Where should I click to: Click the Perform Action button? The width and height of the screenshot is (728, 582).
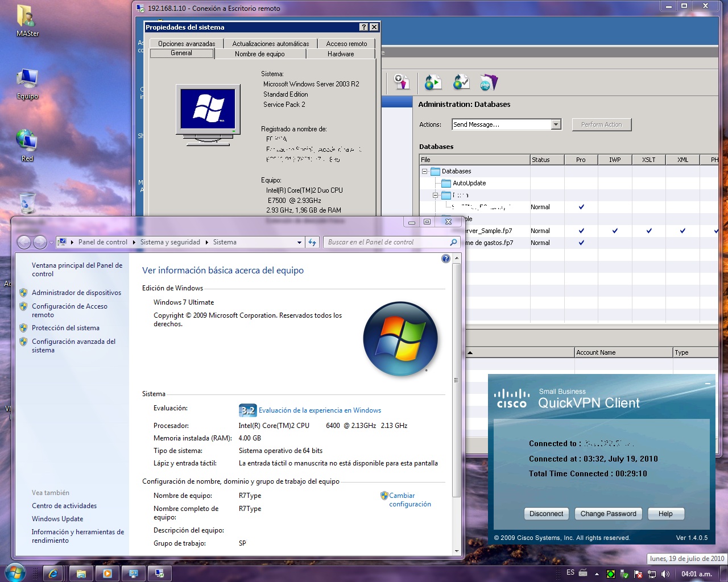pos(602,124)
